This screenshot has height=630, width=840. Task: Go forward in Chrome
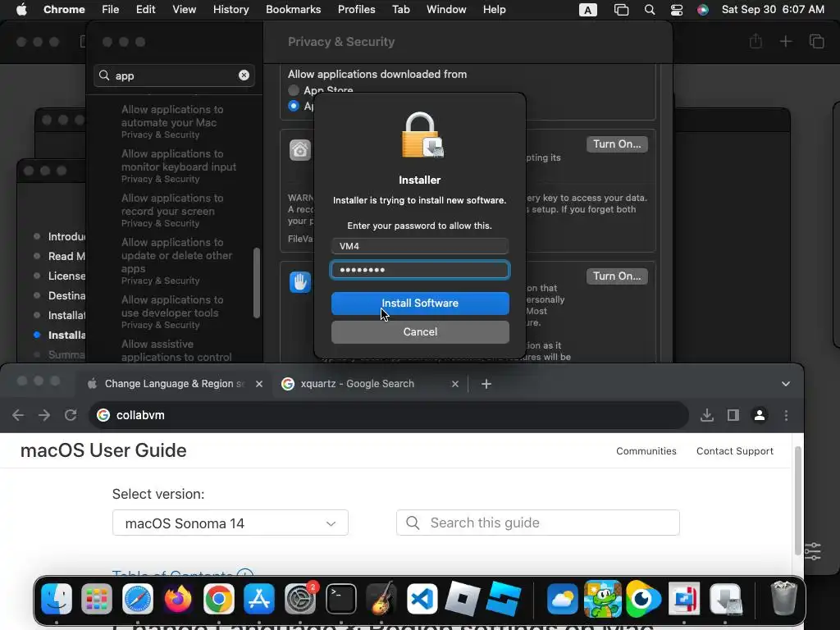[44, 415]
